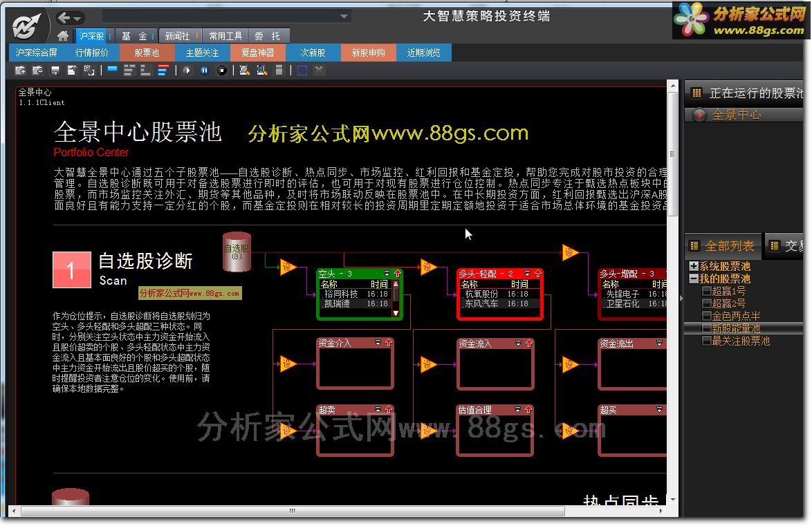
Task: Toggle the checkbox for 最关注股票池
Action: point(706,341)
